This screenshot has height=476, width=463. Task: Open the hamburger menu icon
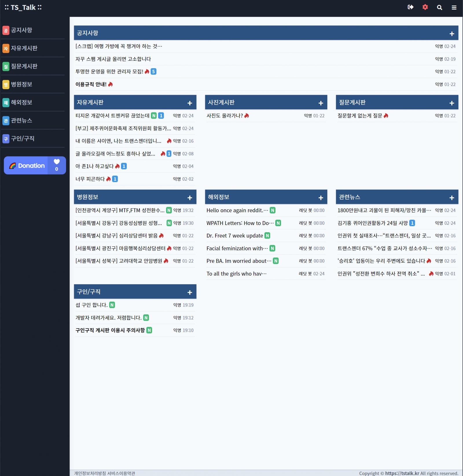(454, 8)
